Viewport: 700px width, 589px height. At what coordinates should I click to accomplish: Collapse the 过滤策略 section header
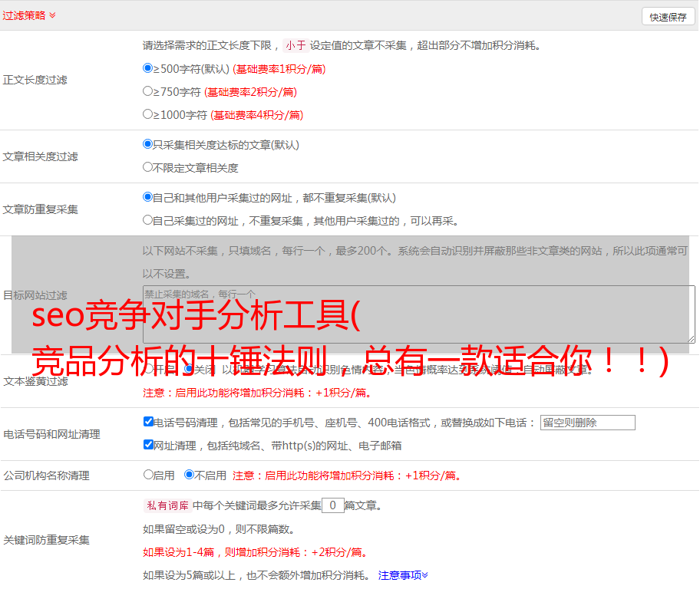point(29,15)
